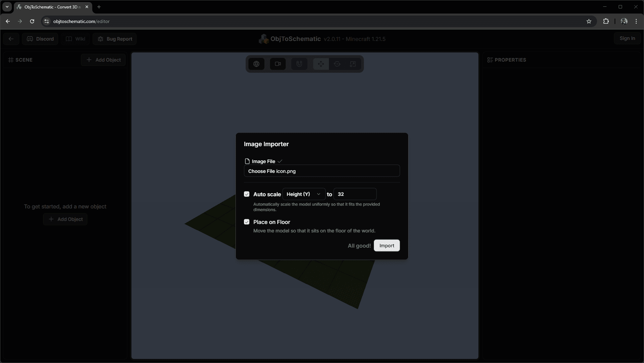Click the address bar URL
The width and height of the screenshot is (644, 363).
pos(81,21)
